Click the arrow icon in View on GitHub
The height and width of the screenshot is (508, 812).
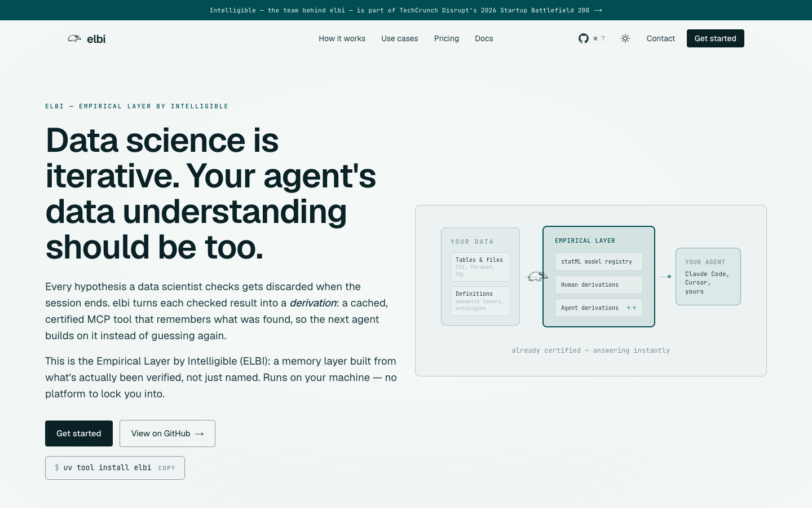pyautogui.click(x=199, y=433)
